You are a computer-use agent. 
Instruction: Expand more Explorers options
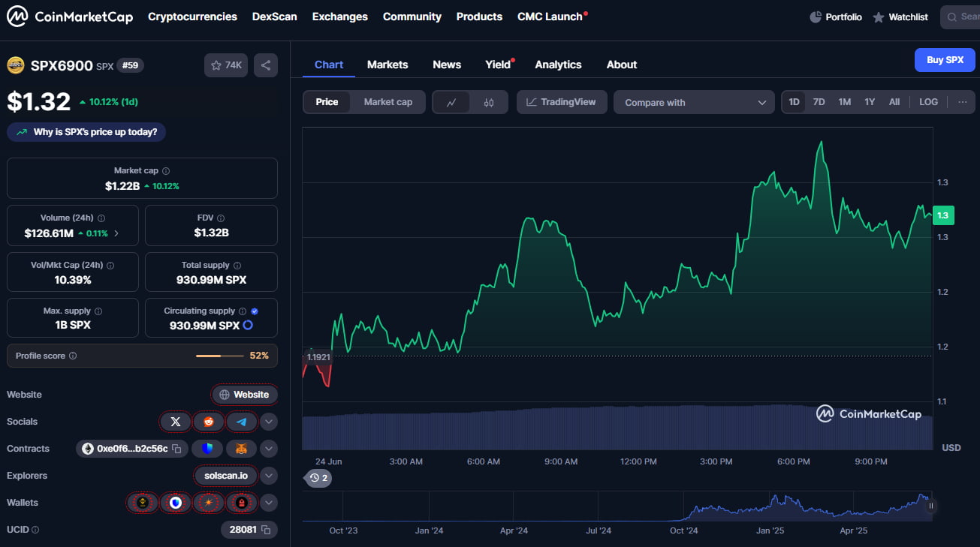[x=269, y=476]
